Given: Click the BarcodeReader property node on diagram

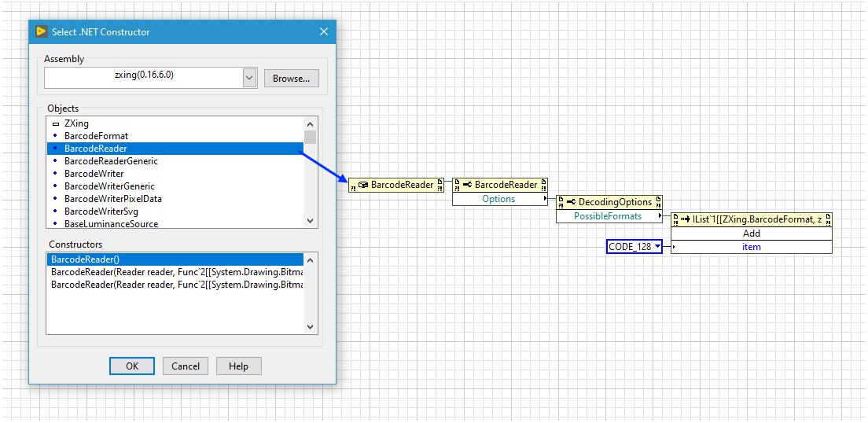Looking at the screenshot, I should pos(498,185).
